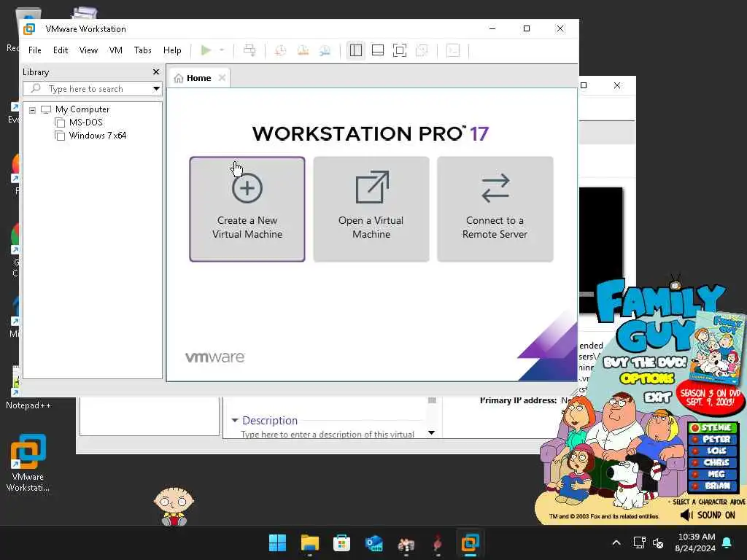Image resolution: width=747 pixels, height=560 pixels.
Task: Select the PETER character option
Action: (713, 439)
